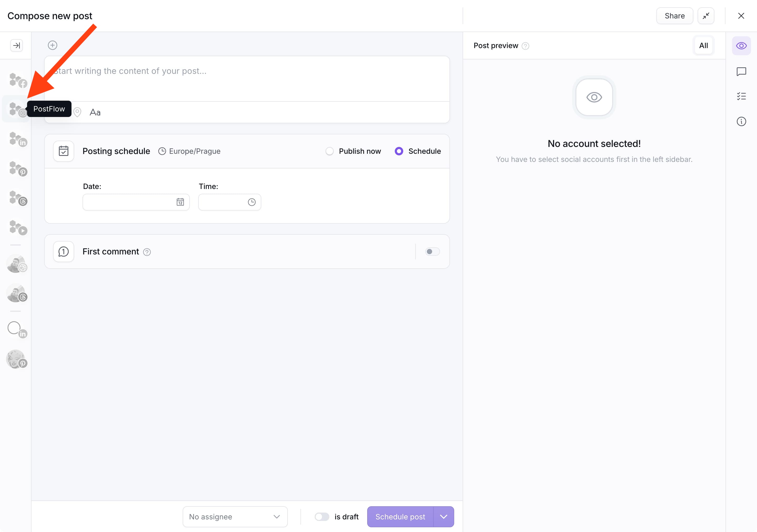Turn on the is draft switch

[321, 516]
